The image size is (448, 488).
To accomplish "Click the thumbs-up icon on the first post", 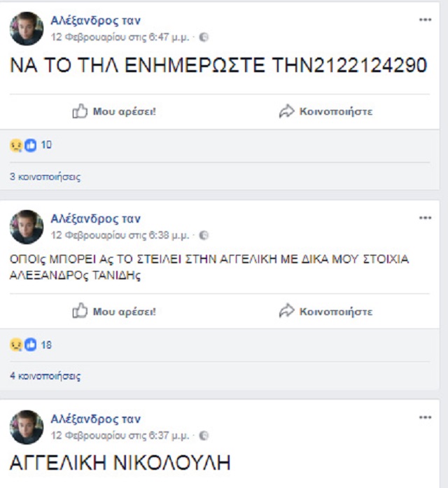I will (80, 111).
